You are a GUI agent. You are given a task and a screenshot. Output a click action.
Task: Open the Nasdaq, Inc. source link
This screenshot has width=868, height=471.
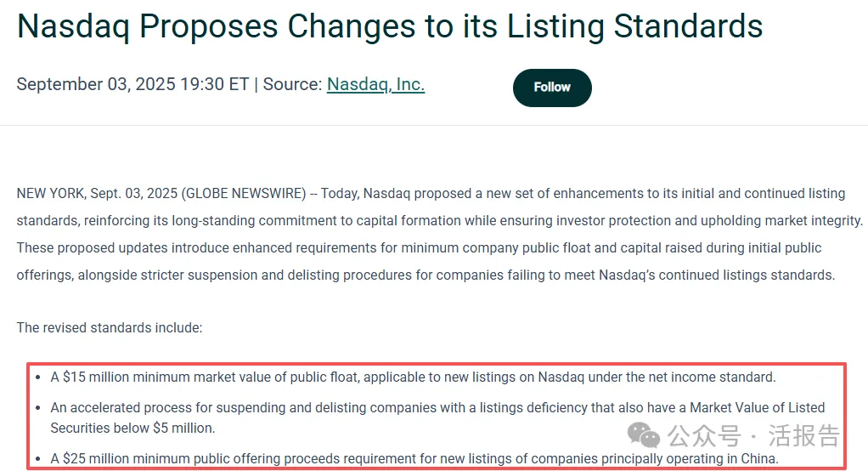(x=375, y=84)
